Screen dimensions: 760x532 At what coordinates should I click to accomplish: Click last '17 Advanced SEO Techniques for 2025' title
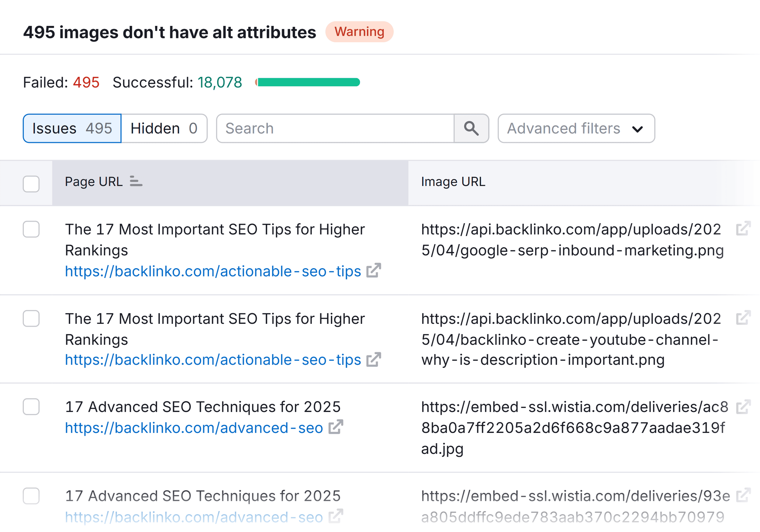203,496
